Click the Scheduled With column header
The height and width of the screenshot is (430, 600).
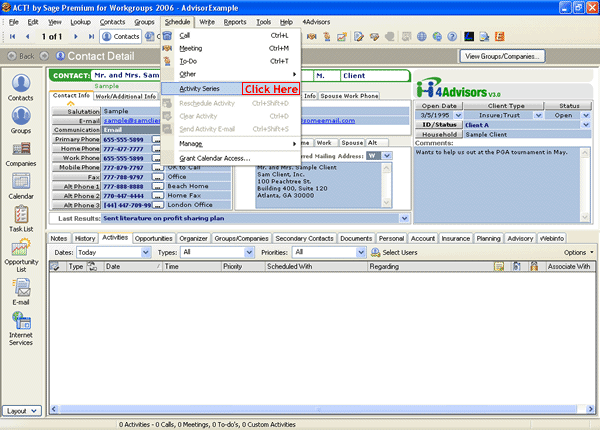(316, 266)
